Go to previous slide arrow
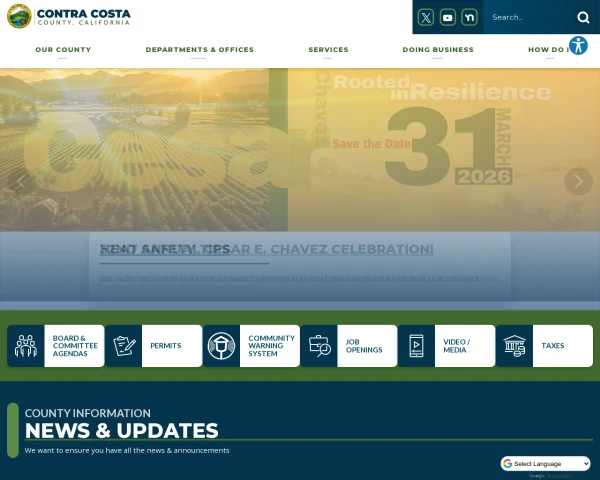This screenshot has width=600, height=480. click(21, 181)
